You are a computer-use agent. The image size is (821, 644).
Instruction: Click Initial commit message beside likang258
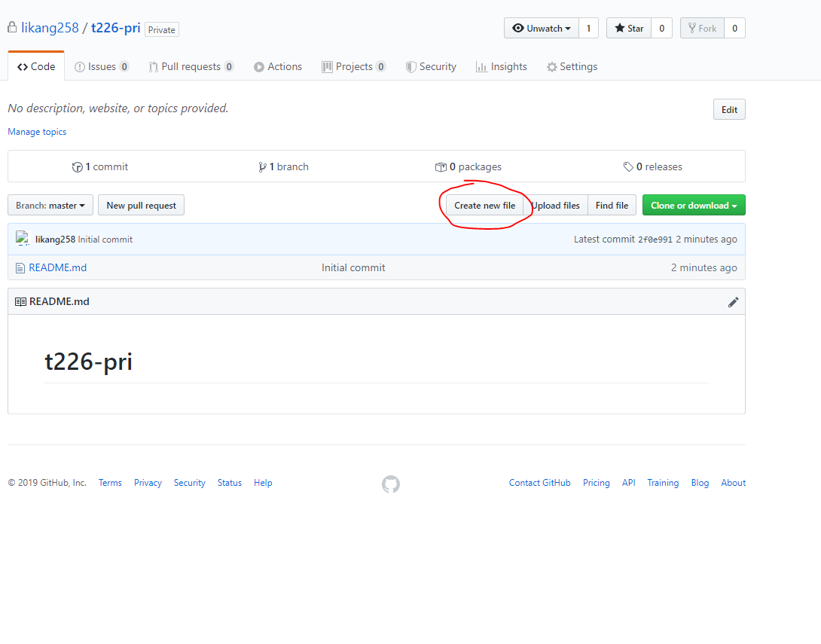[105, 240]
